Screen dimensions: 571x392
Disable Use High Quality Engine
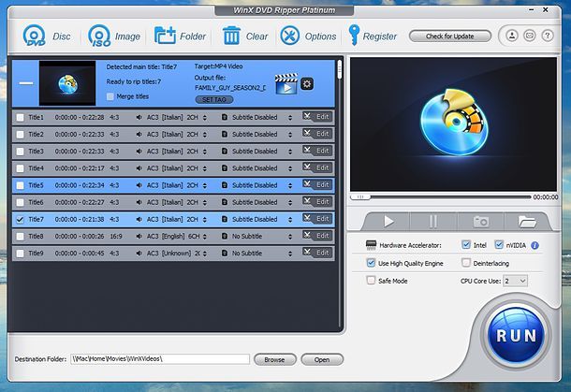pyautogui.click(x=371, y=263)
